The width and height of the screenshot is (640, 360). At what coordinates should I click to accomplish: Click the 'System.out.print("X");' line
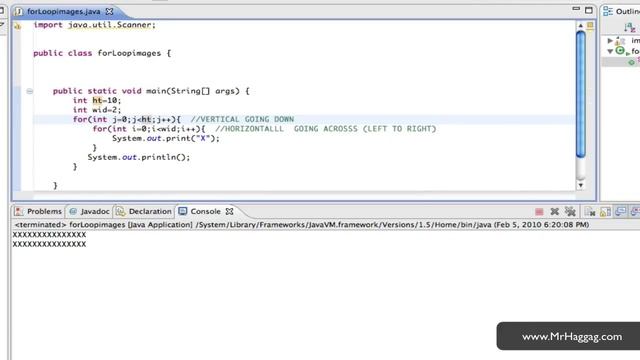[166, 138]
